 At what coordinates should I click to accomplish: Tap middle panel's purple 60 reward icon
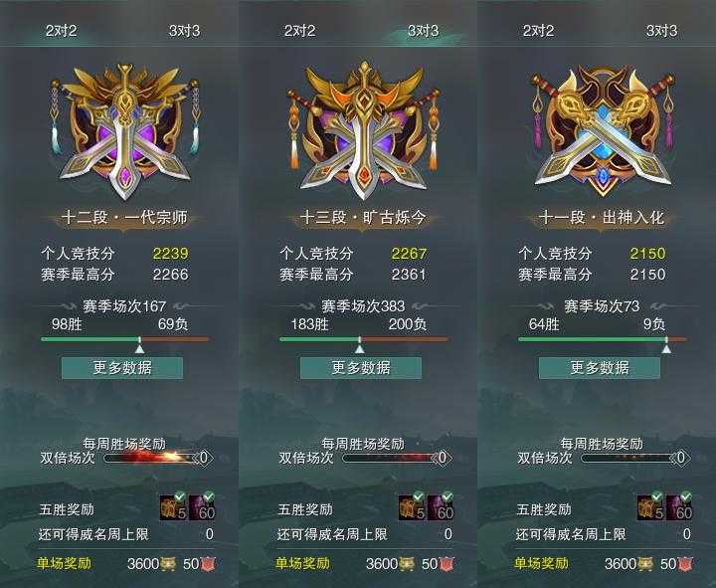click(442, 506)
